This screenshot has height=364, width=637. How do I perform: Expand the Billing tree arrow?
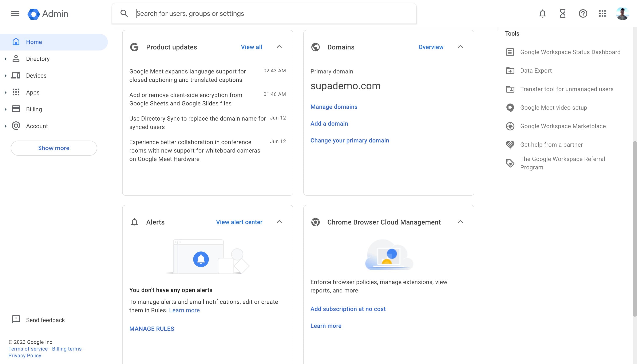point(5,109)
